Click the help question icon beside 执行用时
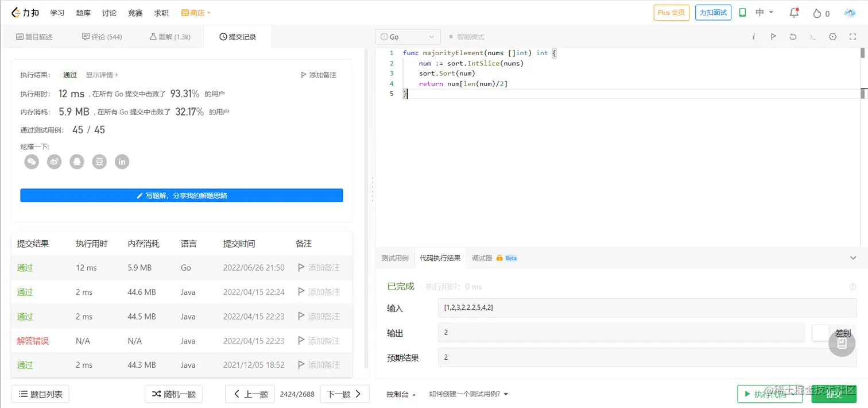Image resolution: width=868 pixels, height=408 pixels. tap(852, 287)
